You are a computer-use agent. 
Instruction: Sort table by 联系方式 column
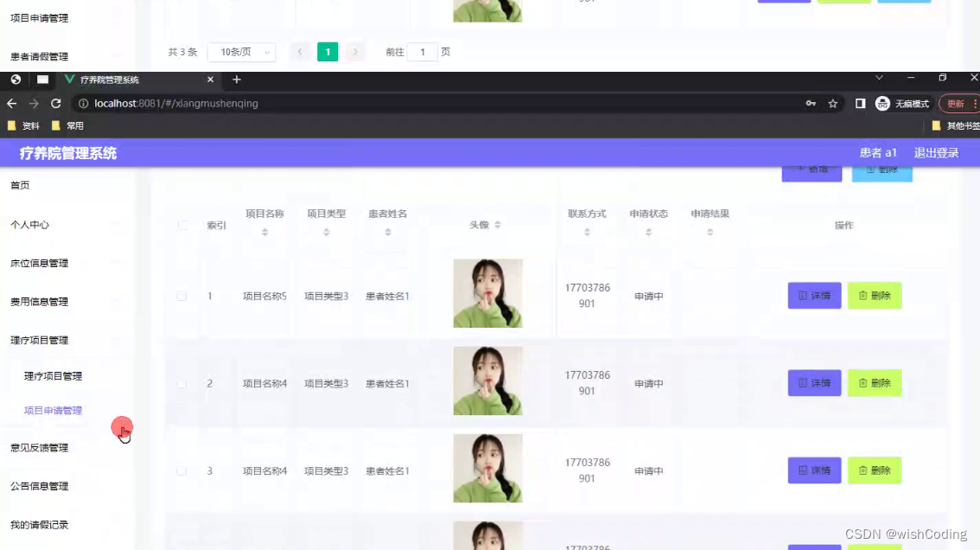click(587, 232)
